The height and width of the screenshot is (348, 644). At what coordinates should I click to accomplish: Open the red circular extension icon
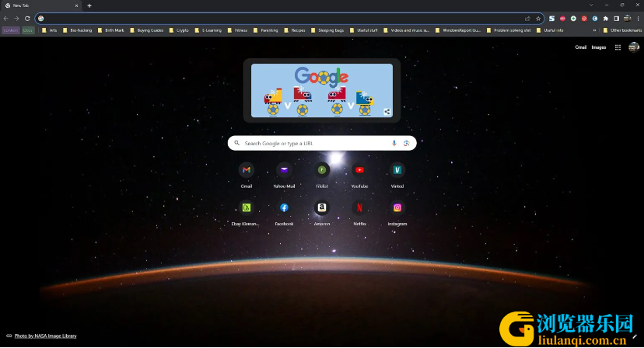[584, 19]
